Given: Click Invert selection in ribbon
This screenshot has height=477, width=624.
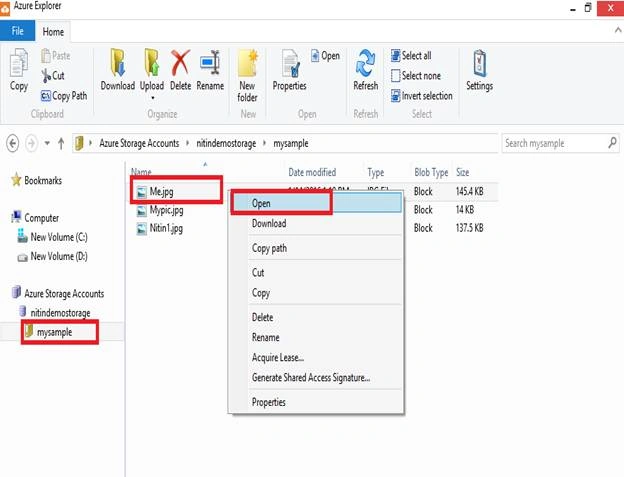Looking at the screenshot, I should tap(421, 96).
